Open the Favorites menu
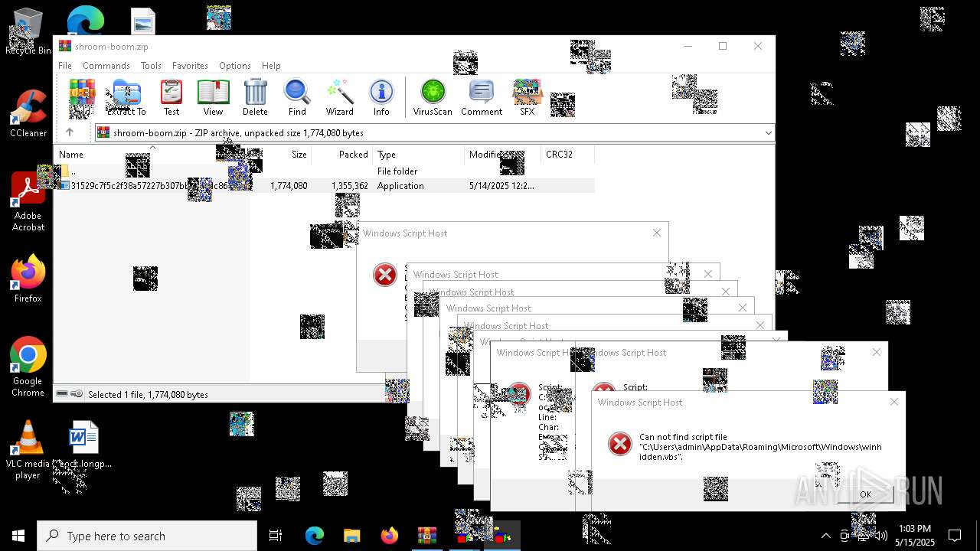The height and width of the screenshot is (551, 980). tap(190, 66)
